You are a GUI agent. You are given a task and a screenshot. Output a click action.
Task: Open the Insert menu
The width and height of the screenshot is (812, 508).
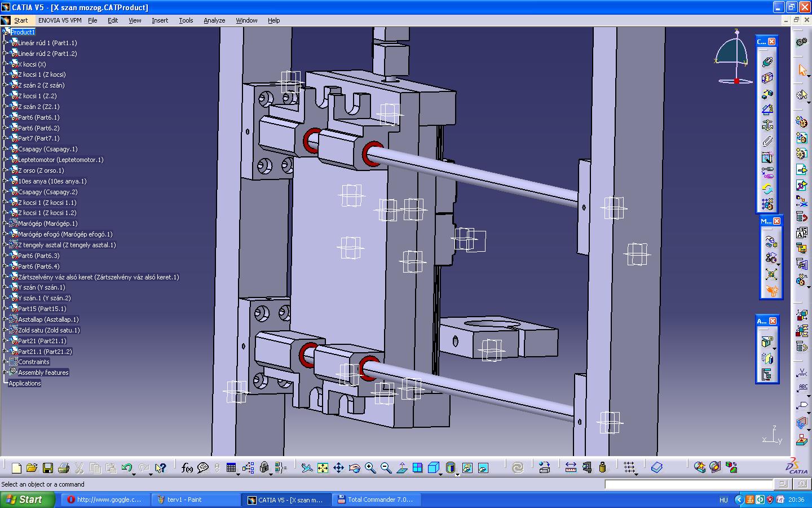(160, 20)
